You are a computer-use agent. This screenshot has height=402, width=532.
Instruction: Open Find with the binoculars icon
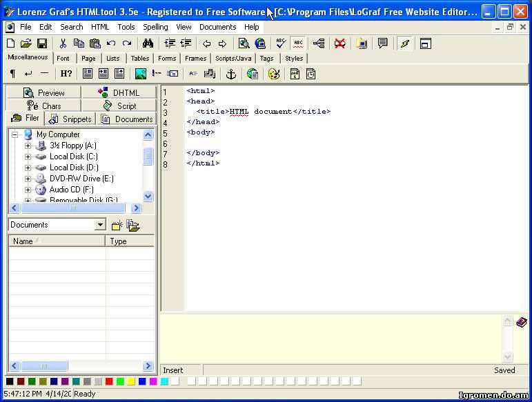(x=148, y=43)
